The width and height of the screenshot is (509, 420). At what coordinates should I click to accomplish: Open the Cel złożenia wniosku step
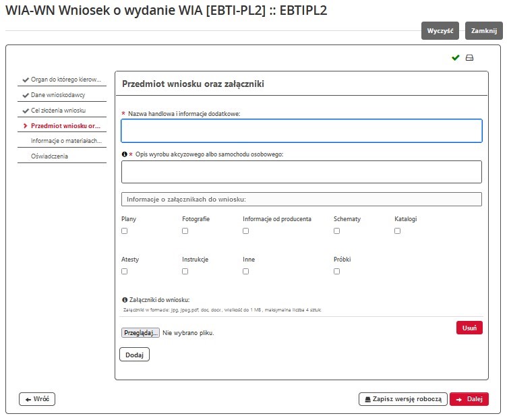click(x=62, y=111)
